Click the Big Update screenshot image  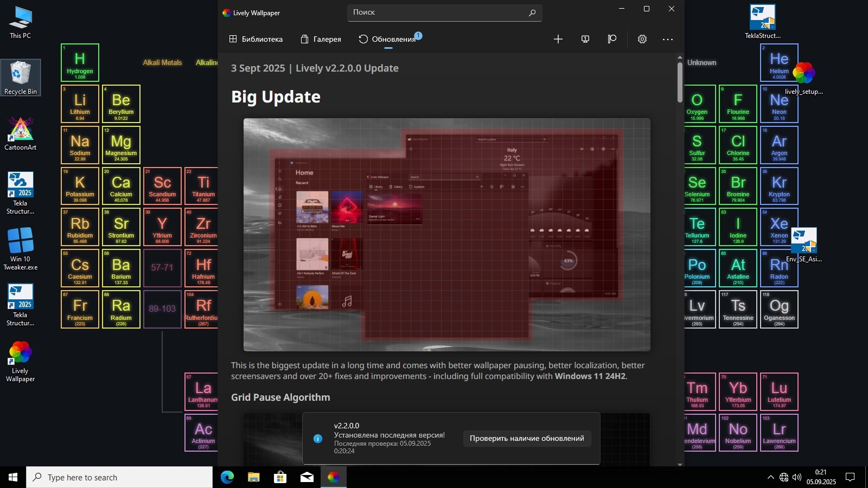coord(446,234)
